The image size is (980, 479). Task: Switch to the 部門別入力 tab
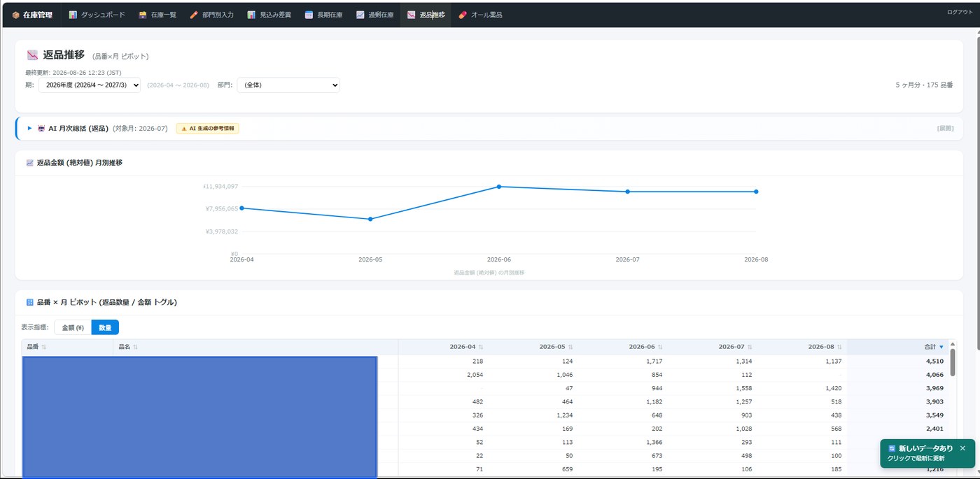point(211,15)
